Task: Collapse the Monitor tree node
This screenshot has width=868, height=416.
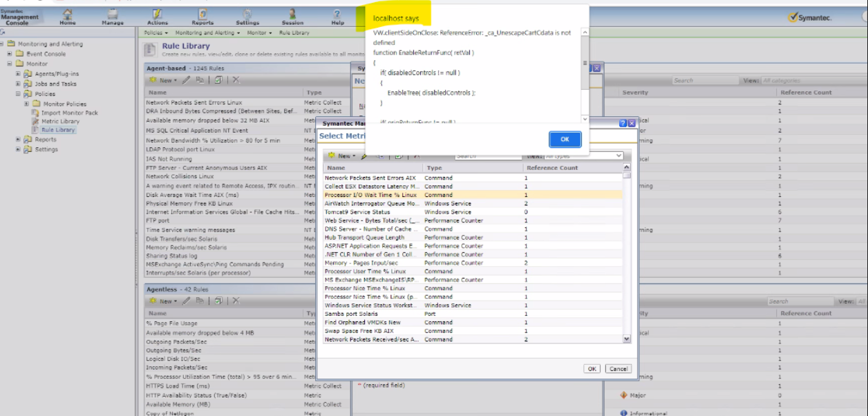Action: click(10, 64)
